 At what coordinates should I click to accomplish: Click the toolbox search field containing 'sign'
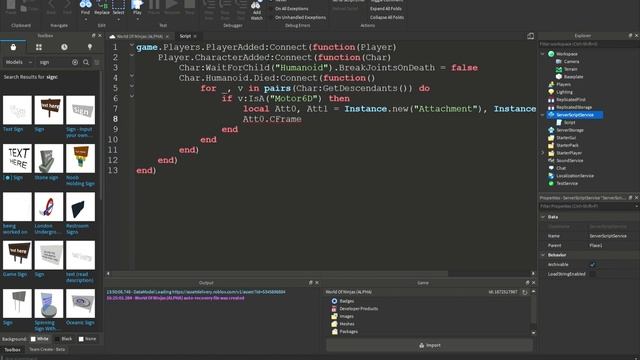point(54,62)
